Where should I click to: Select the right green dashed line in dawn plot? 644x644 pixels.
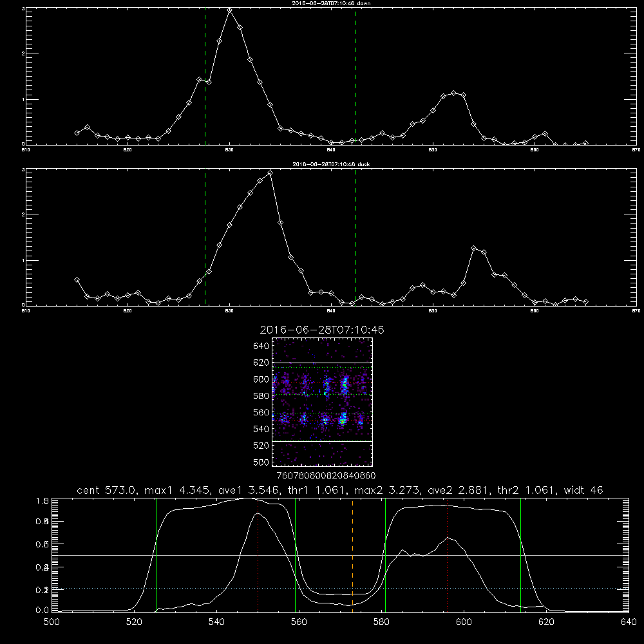(x=355, y=77)
